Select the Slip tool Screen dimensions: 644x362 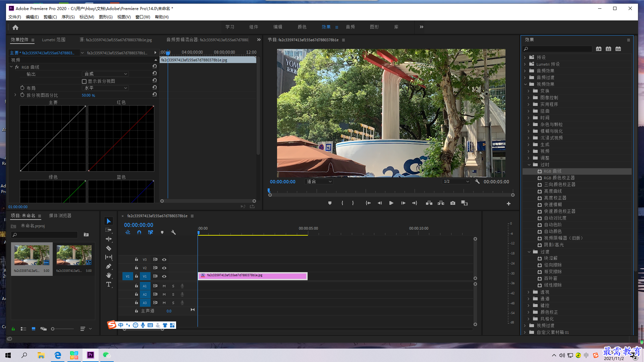click(109, 257)
